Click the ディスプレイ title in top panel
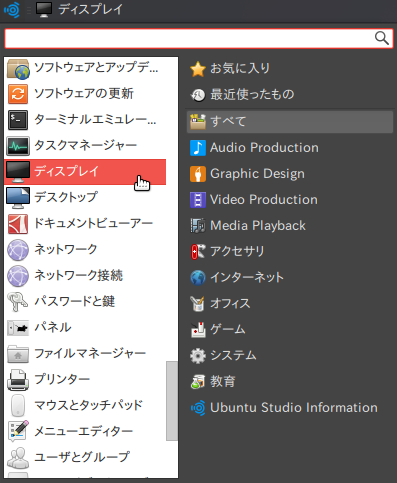 point(91,9)
